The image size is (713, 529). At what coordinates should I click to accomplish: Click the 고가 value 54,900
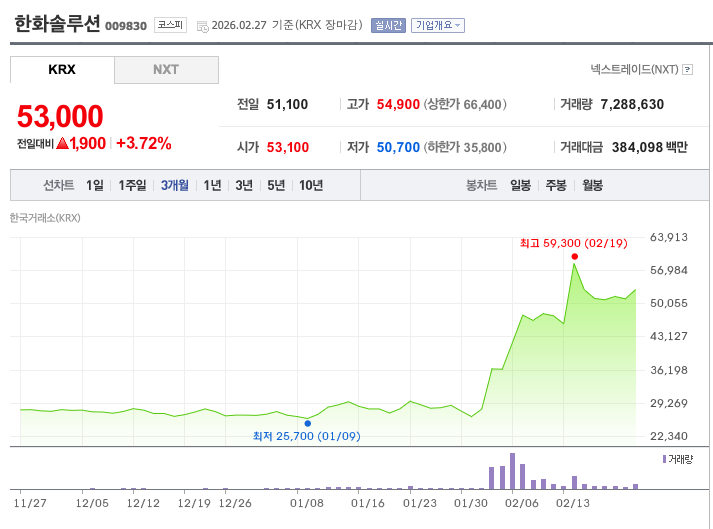click(398, 105)
